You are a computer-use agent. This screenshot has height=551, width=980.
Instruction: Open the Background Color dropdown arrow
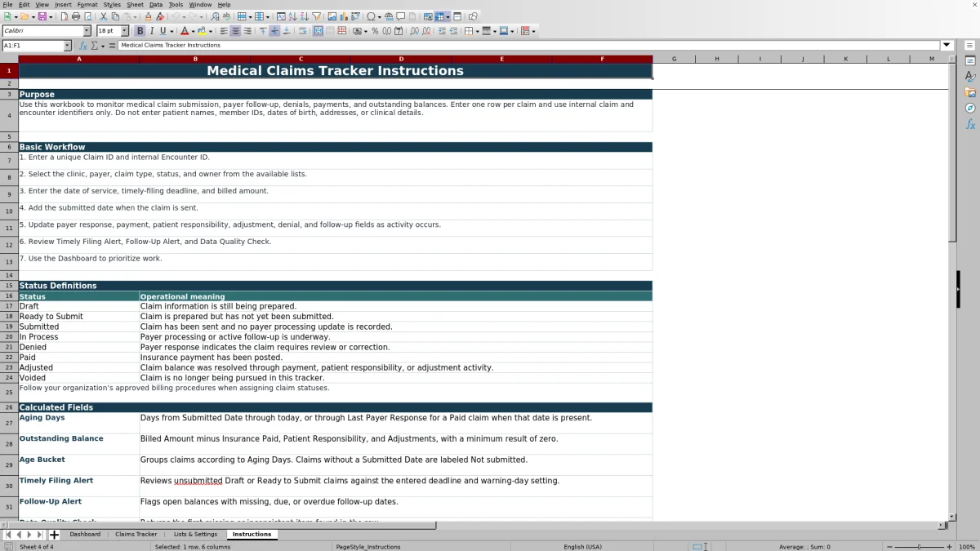click(210, 31)
